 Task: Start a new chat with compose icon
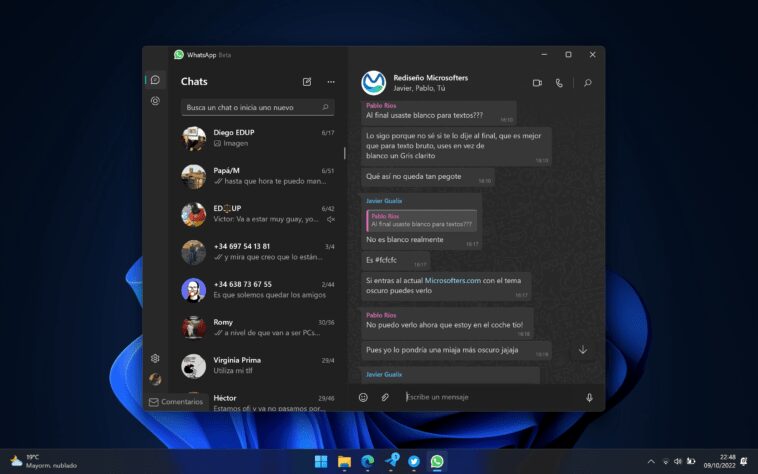[307, 82]
